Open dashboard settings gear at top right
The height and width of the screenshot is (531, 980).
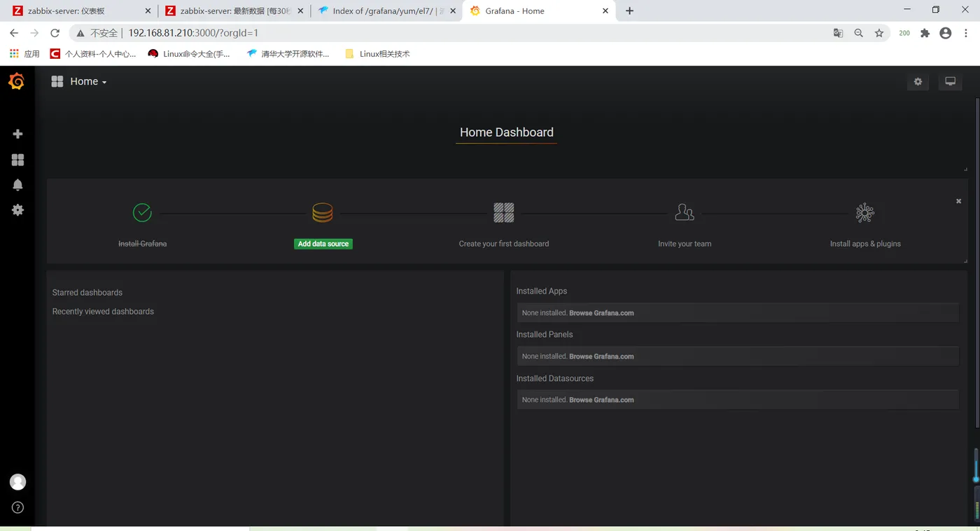[x=918, y=82]
